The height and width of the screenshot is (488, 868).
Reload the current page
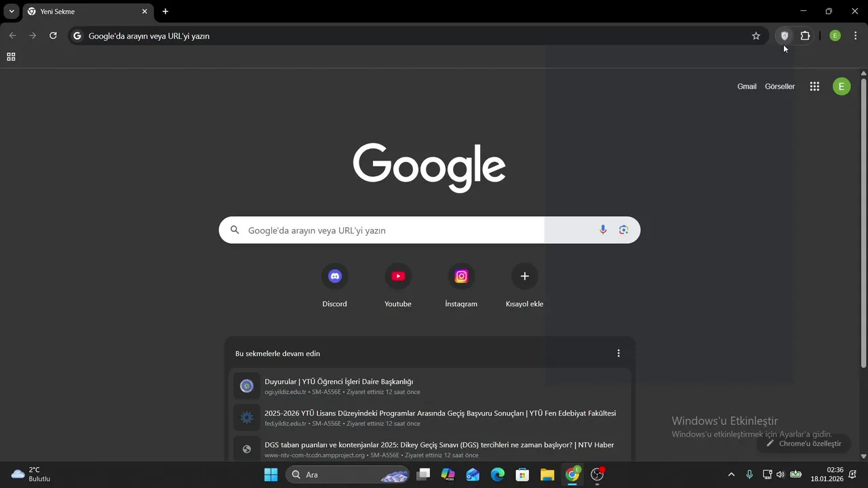53,36
